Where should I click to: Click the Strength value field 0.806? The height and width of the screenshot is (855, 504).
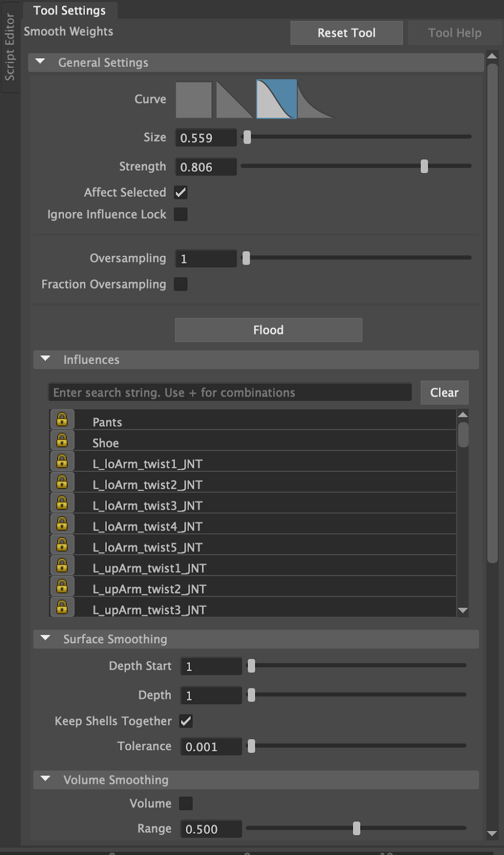(206, 167)
